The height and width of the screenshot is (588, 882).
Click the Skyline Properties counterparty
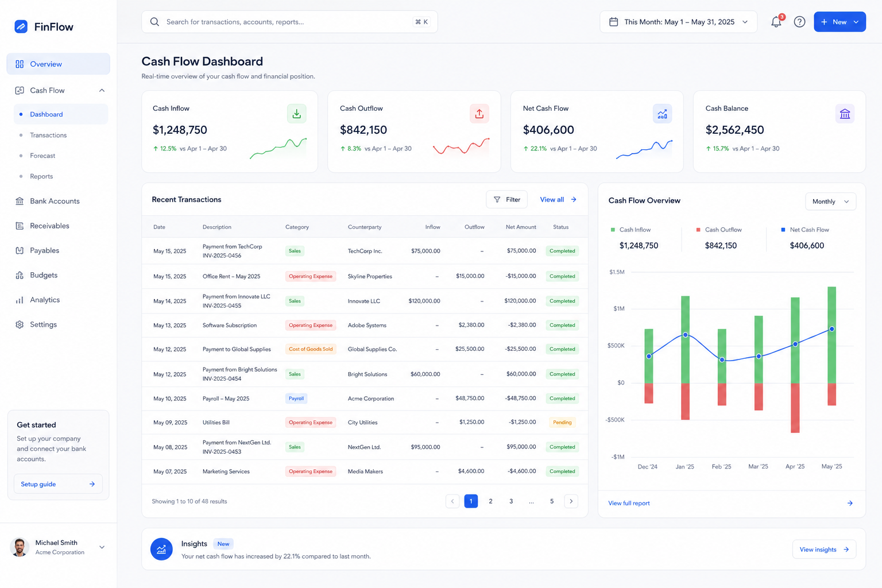pyautogui.click(x=370, y=276)
